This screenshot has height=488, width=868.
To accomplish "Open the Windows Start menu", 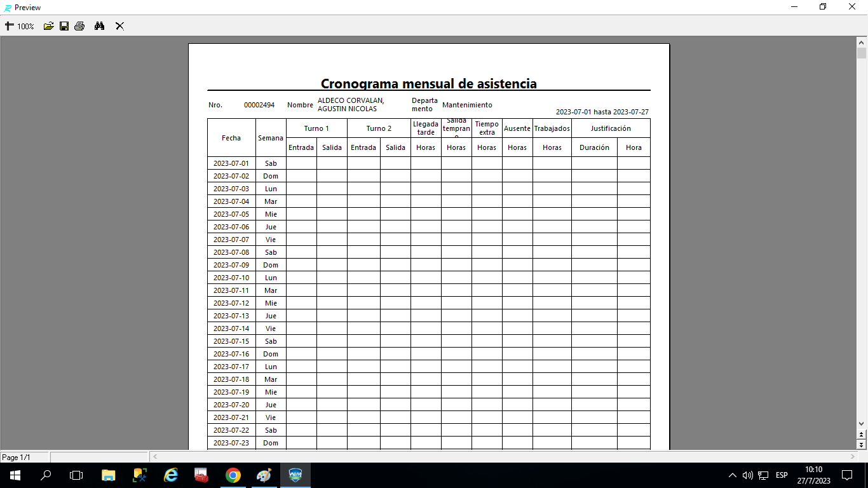I will point(15,475).
